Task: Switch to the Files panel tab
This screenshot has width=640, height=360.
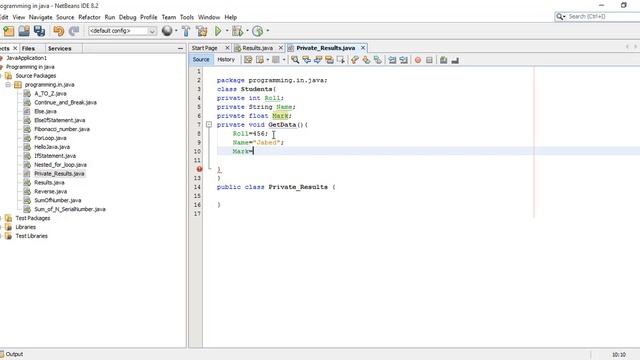Action: pos(28,49)
